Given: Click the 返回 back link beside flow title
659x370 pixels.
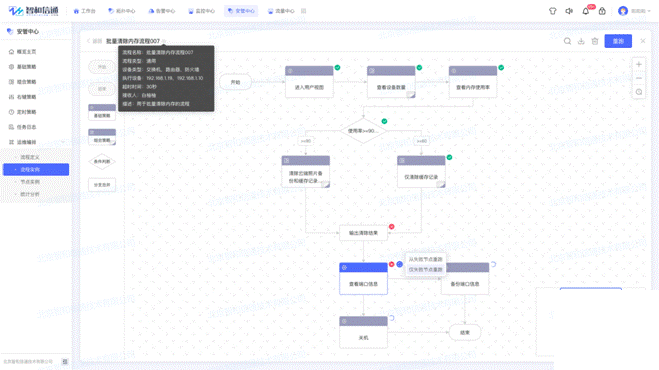Looking at the screenshot, I should point(95,41).
